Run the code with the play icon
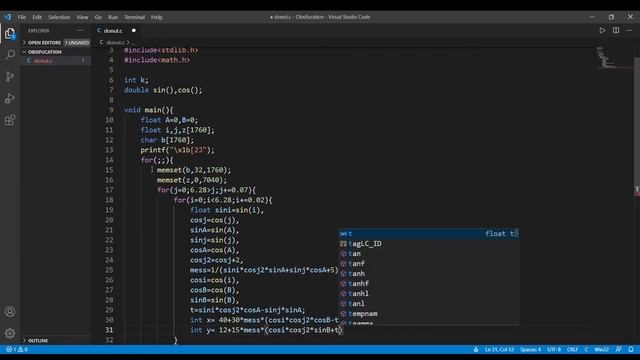Screen dimensions: 640x360 [602, 30]
